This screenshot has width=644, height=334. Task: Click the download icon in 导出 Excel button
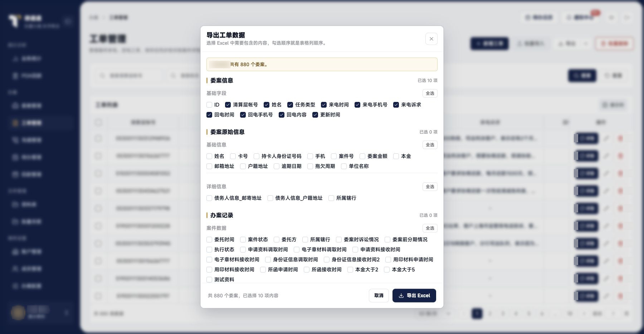(401, 296)
